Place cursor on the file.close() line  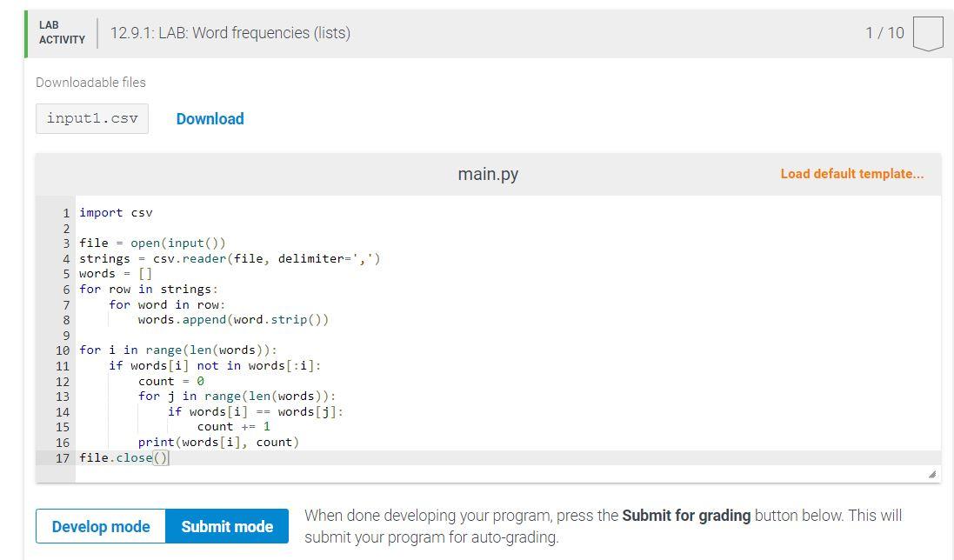(124, 458)
